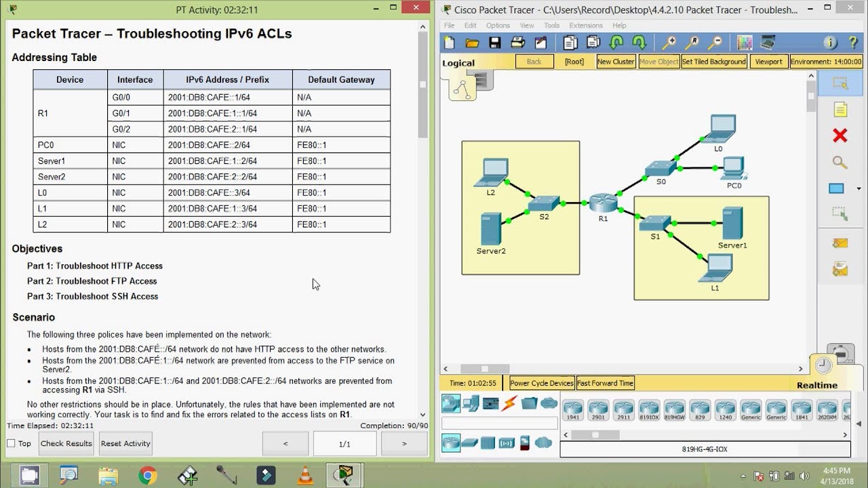Pick the Inspect magnifier tool
The width and height of the screenshot is (868, 488).
pos(840,162)
